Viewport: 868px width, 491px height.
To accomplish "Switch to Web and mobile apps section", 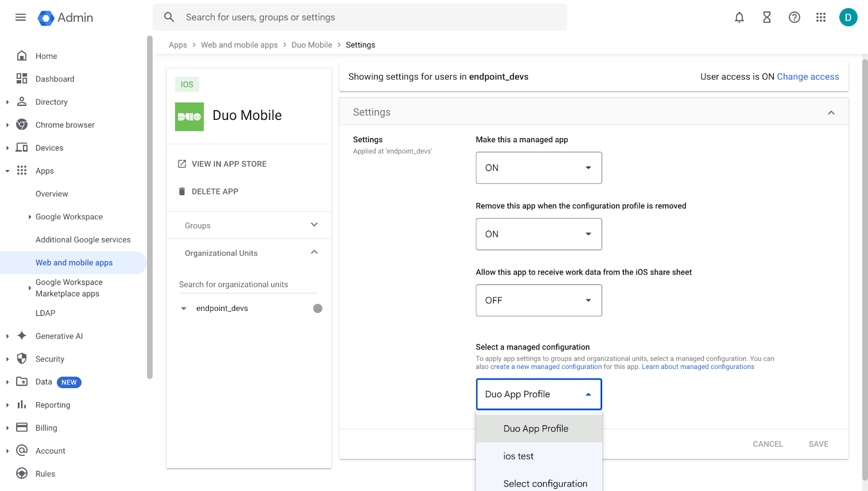I will (74, 262).
